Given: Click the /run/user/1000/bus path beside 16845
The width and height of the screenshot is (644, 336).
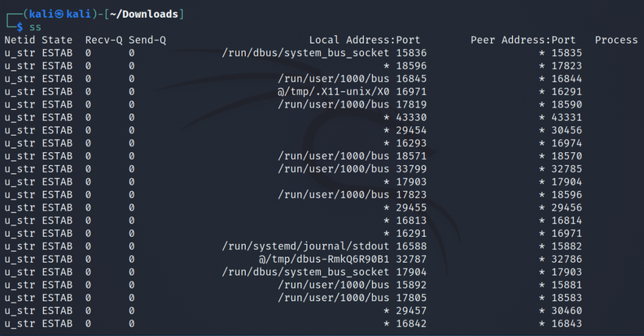Looking at the screenshot, I should click(333, 79).
